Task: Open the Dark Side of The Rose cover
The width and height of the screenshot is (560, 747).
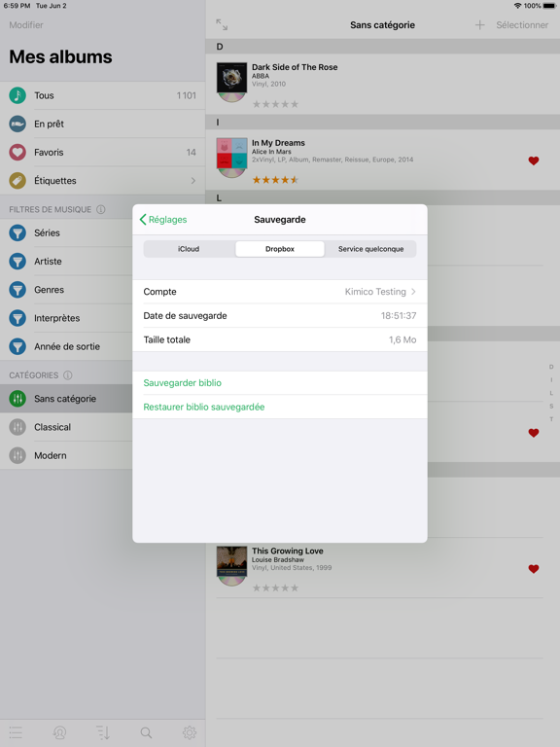Action: pyautogui.click(x=232, y=80)
